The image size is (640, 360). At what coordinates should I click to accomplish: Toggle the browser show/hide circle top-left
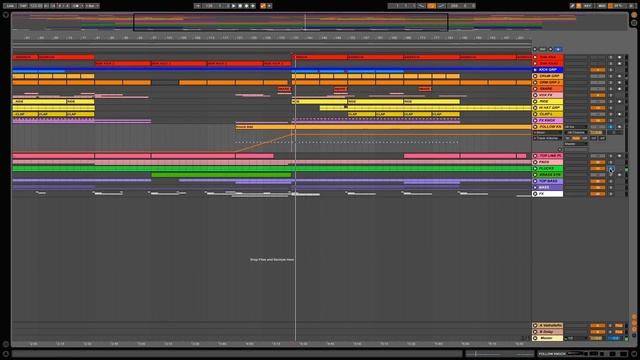point(6,15)
